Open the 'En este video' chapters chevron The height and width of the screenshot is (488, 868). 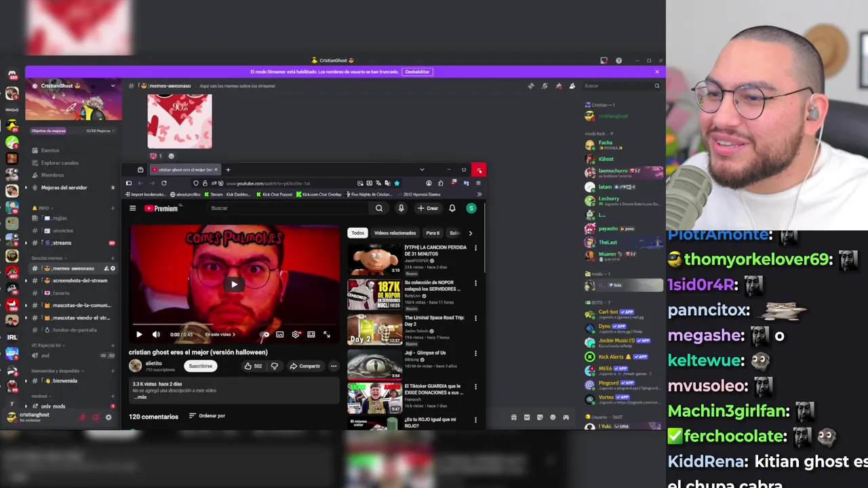click(234, 334)
